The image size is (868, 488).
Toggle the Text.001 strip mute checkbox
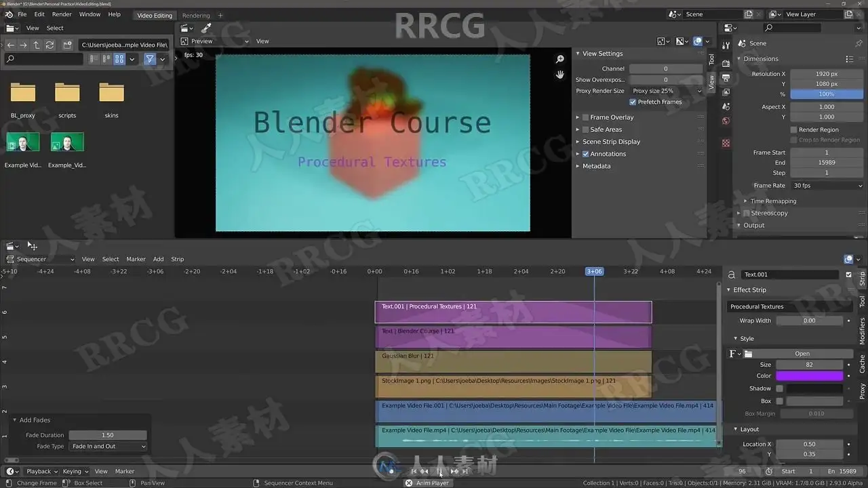click(x=849, y=274)
